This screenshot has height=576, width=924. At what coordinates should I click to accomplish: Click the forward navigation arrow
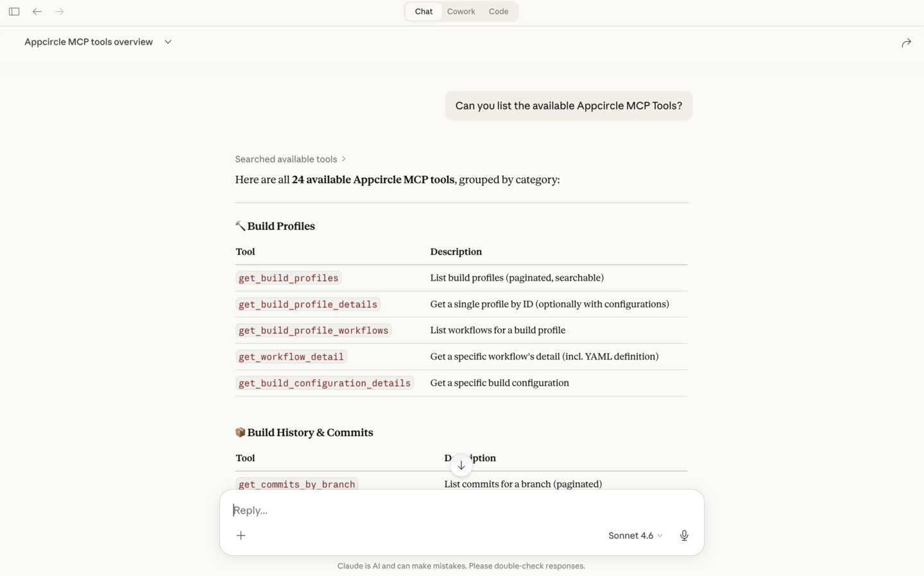[x=59, y=11]
